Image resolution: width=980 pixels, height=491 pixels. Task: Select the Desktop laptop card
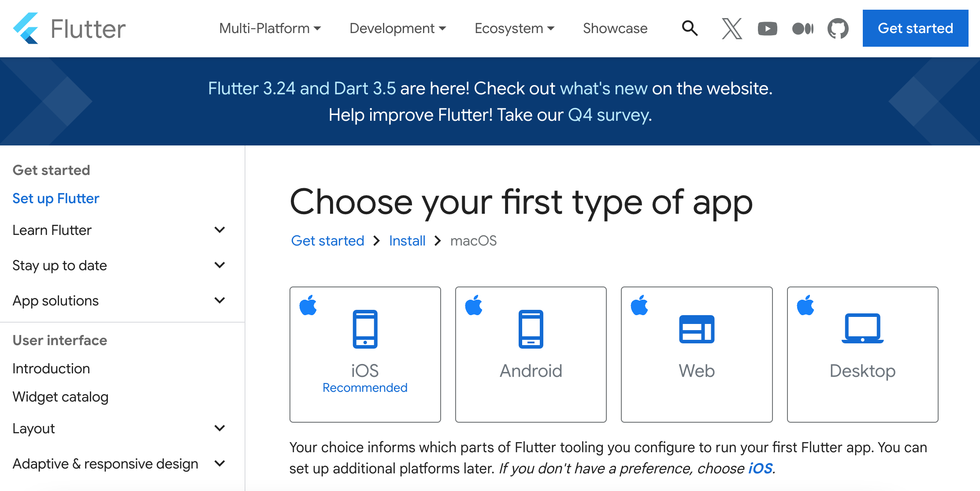[862, 354]
